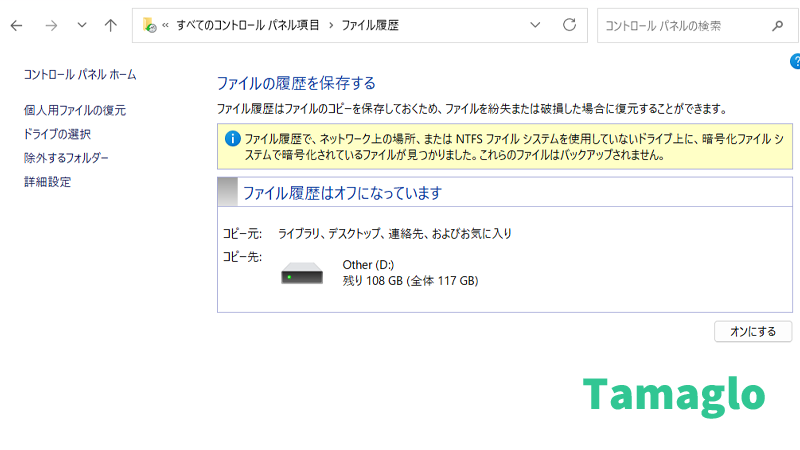Click the Other (D:) drive name text
Viewport: 800px width, 450px height.
pyautogui.click(x=368, y=265)
